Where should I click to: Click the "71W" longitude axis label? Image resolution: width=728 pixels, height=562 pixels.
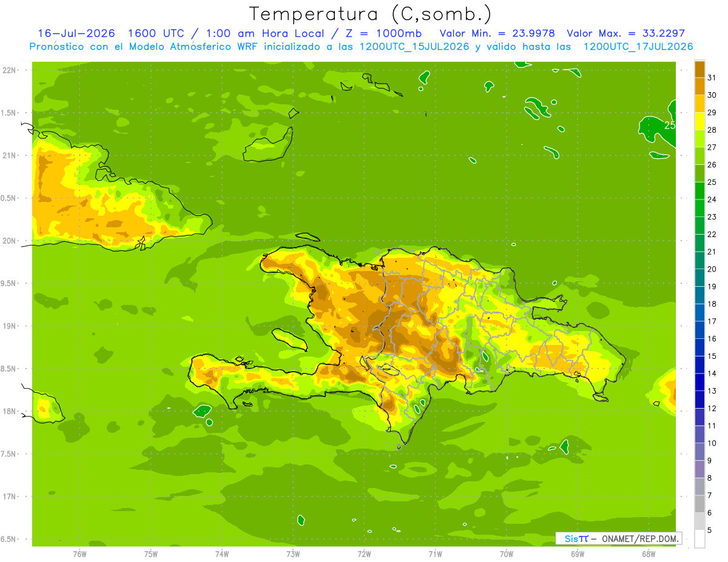435,554
